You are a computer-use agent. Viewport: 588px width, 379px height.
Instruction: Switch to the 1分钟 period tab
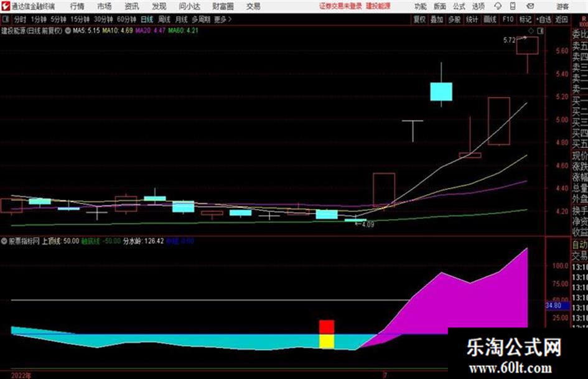pos(39,19)
